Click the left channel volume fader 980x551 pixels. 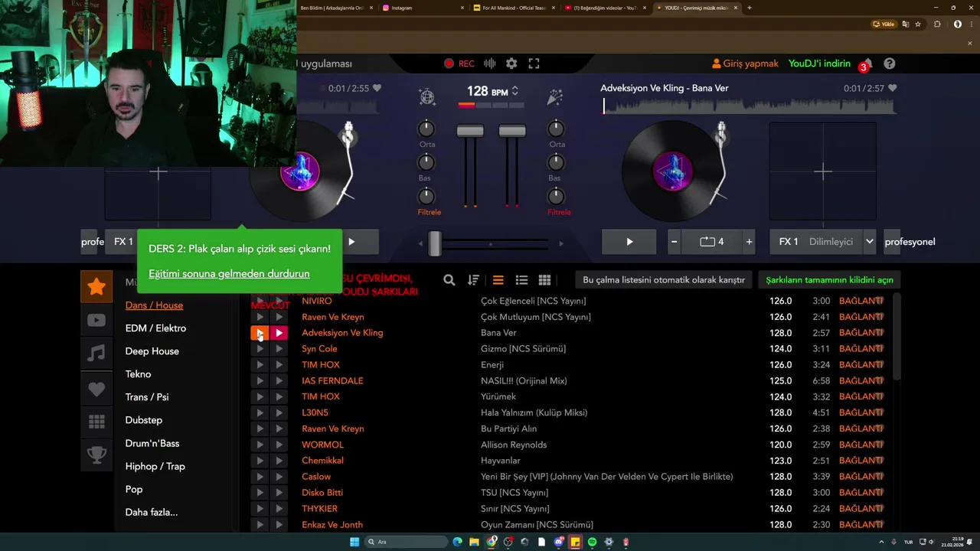coord(470,131)
